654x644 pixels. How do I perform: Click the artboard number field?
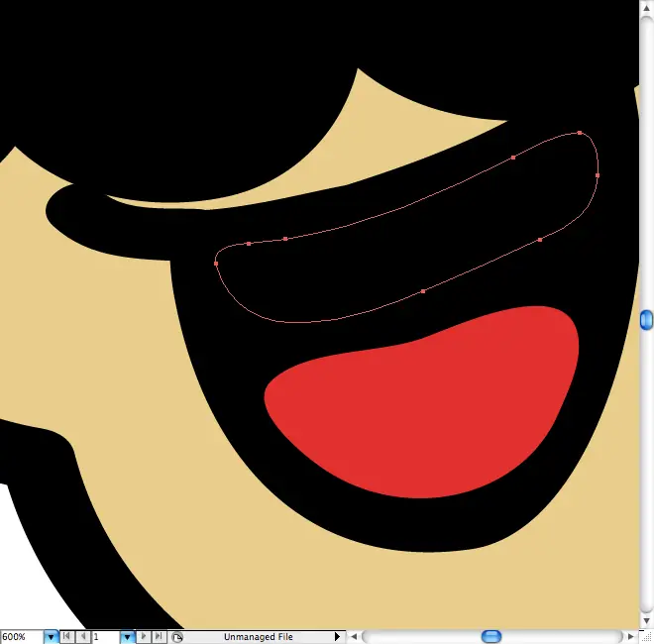click(x=106, y=637)
